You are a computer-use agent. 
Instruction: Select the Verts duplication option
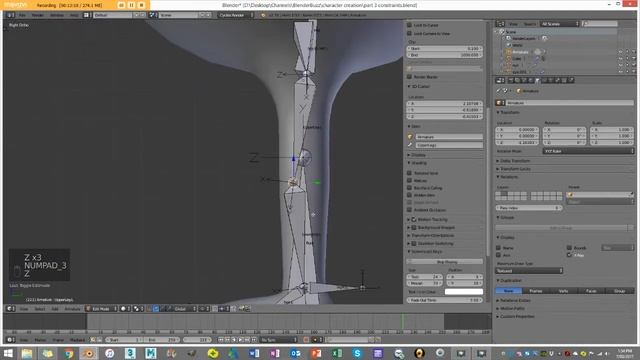(563, 291)
